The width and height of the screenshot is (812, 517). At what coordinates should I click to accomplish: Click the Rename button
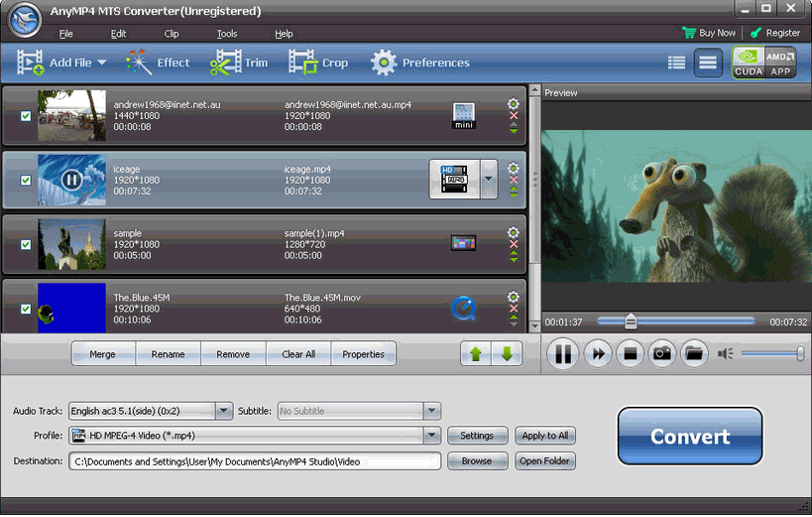168,354
